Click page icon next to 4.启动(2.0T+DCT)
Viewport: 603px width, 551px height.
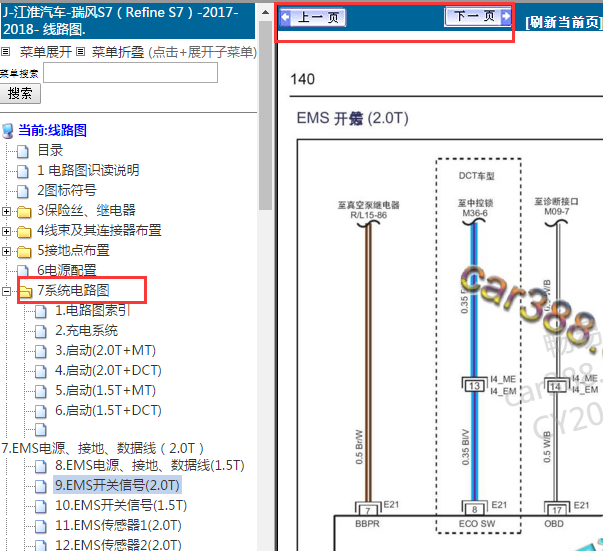[x=41, y=371]
